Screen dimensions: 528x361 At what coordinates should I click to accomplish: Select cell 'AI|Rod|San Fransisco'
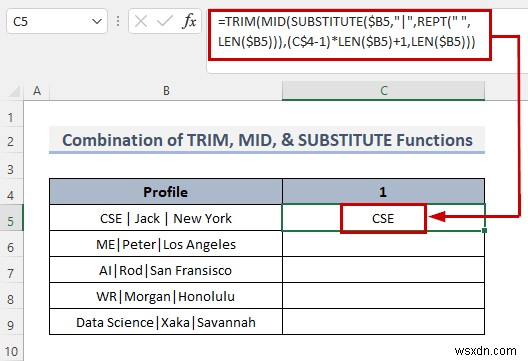pos(166,270)
